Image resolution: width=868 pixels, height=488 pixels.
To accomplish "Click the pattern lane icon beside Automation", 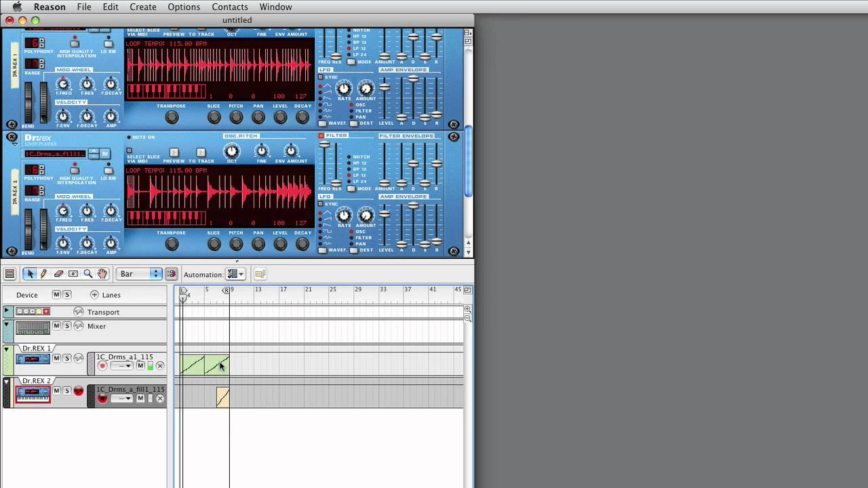I will 260,274.
